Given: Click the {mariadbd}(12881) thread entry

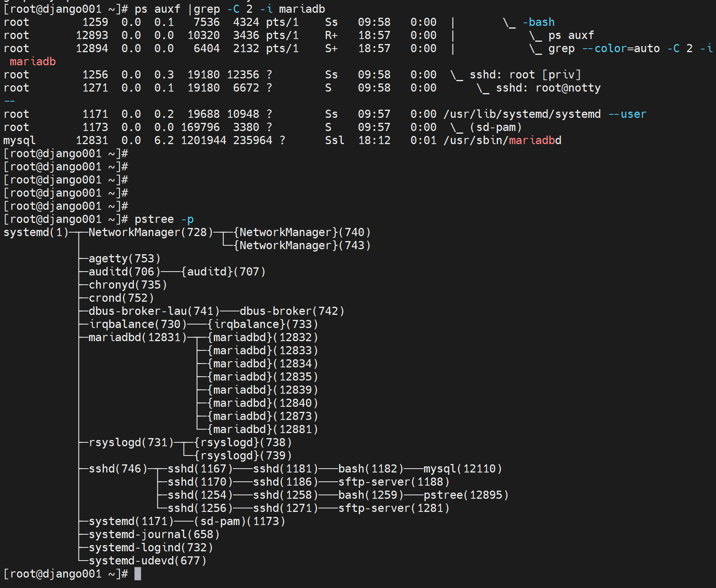Looking at the screenshot, I should click(x=263, y=429).
